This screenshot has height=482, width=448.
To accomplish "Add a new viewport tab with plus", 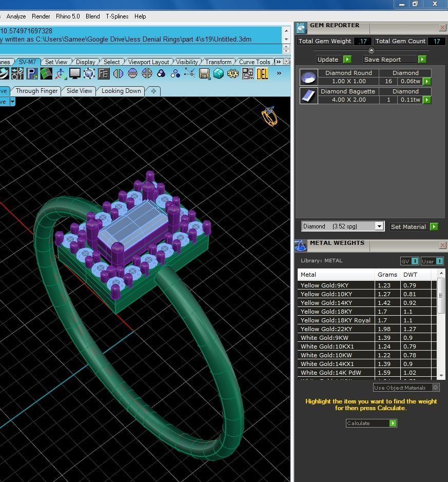I will [x=153, y=91].
